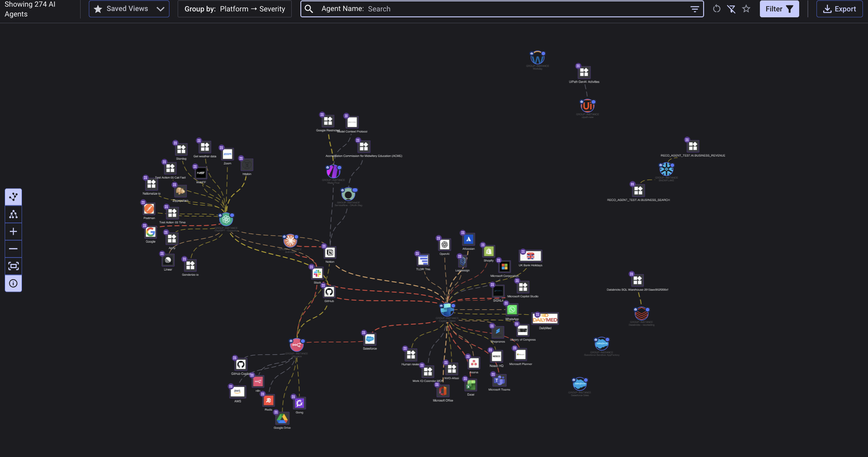Click the Excel node
The width and height of the screenshot is (868, 457).
(471, 385)
